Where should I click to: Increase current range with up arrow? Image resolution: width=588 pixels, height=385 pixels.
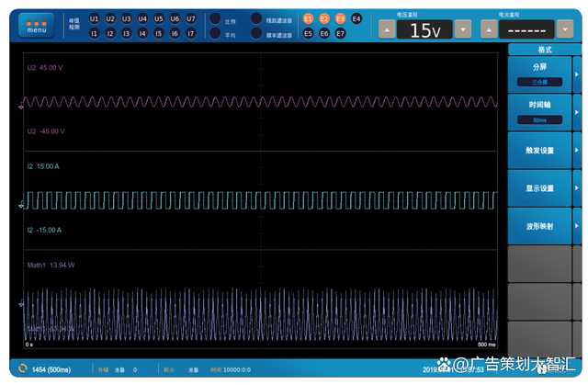[x=489, y=29]
